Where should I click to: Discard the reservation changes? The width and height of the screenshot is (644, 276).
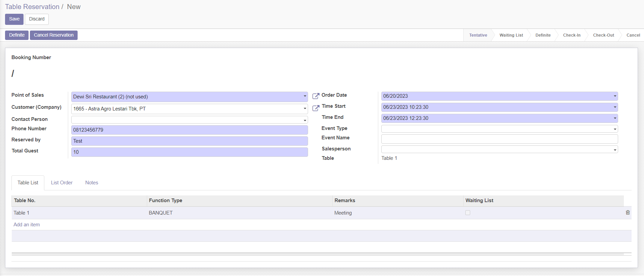tap(37, 19)
